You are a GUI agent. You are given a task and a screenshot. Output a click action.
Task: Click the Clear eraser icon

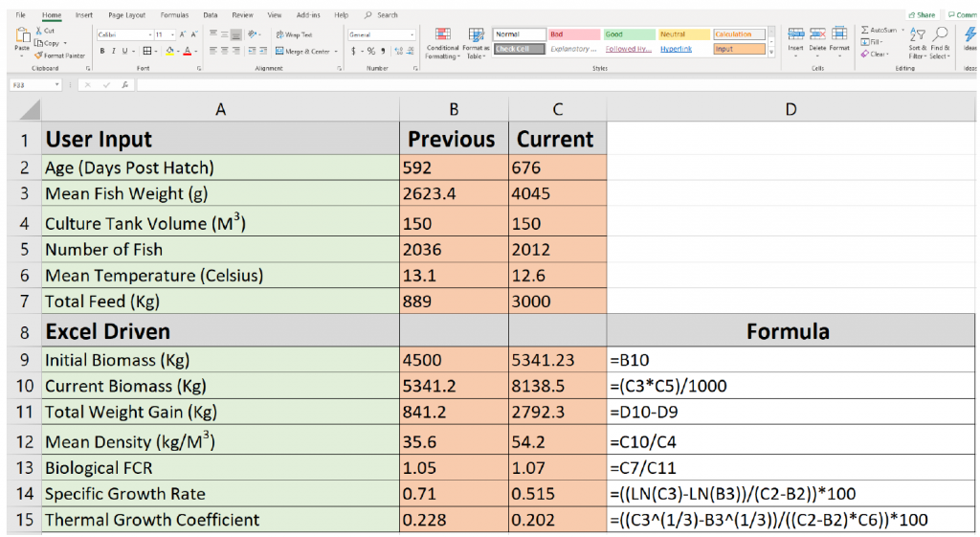865,54
